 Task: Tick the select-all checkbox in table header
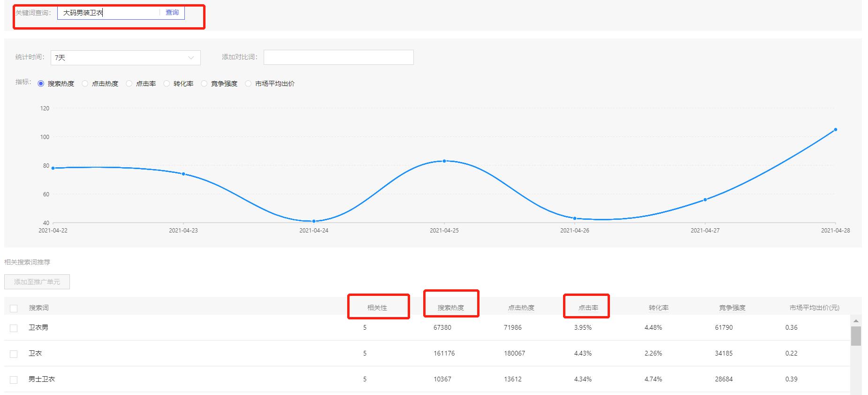tap(14, 309)
